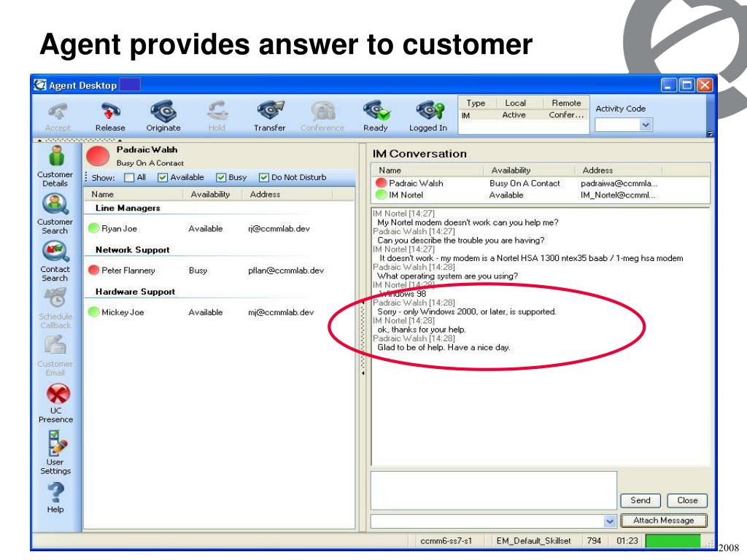The image size is (747, 560).
Task: Minimize the Agent Desktop window
Action: pos(668,85)
